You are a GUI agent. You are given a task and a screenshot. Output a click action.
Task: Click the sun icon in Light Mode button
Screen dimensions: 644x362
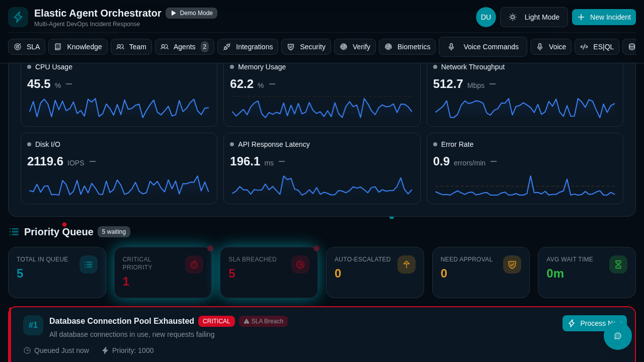pos(513,17)
